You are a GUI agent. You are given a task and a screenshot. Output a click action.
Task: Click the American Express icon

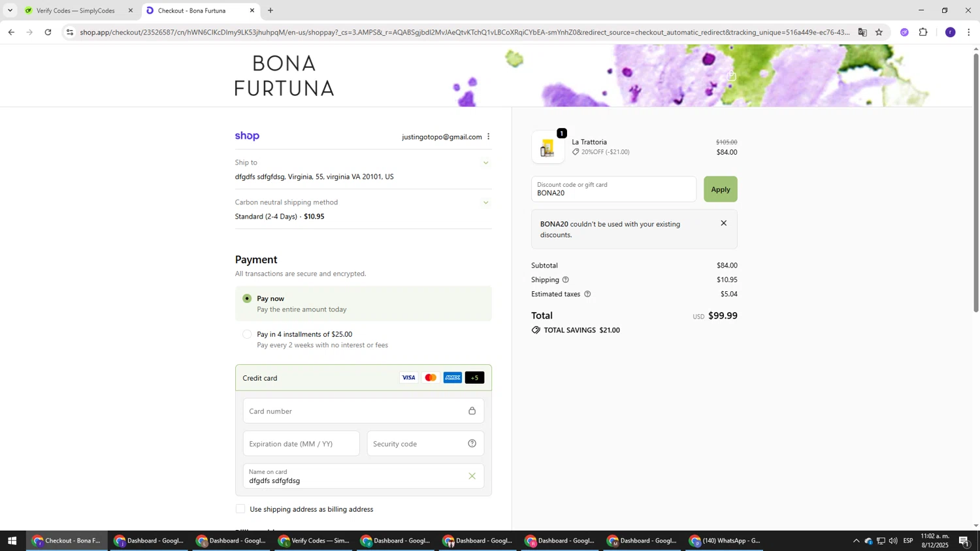click(x=453, y=377)
